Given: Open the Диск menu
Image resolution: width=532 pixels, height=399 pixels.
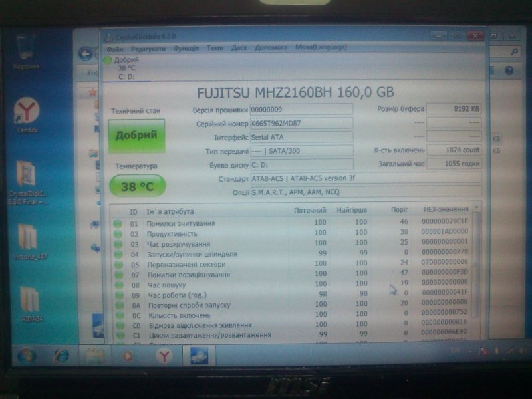Looking at the screenshot, I should (239, 48).
